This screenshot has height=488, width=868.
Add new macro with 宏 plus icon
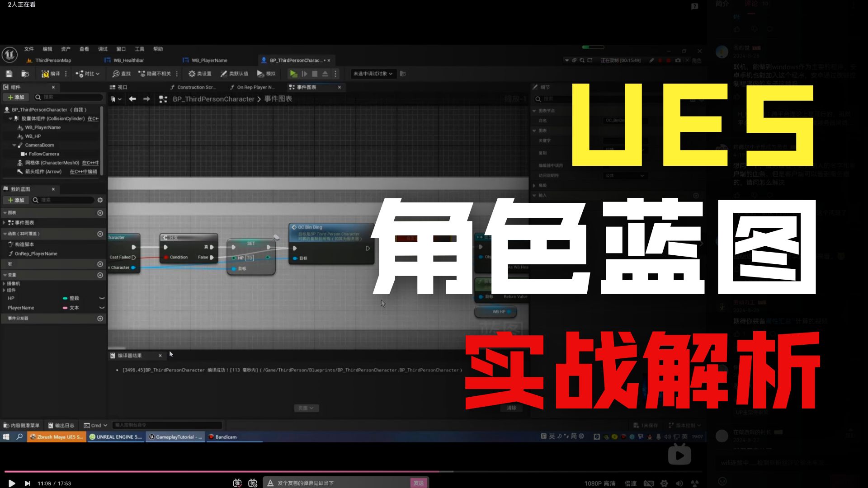pyautogui.click(x=100, y=264)
